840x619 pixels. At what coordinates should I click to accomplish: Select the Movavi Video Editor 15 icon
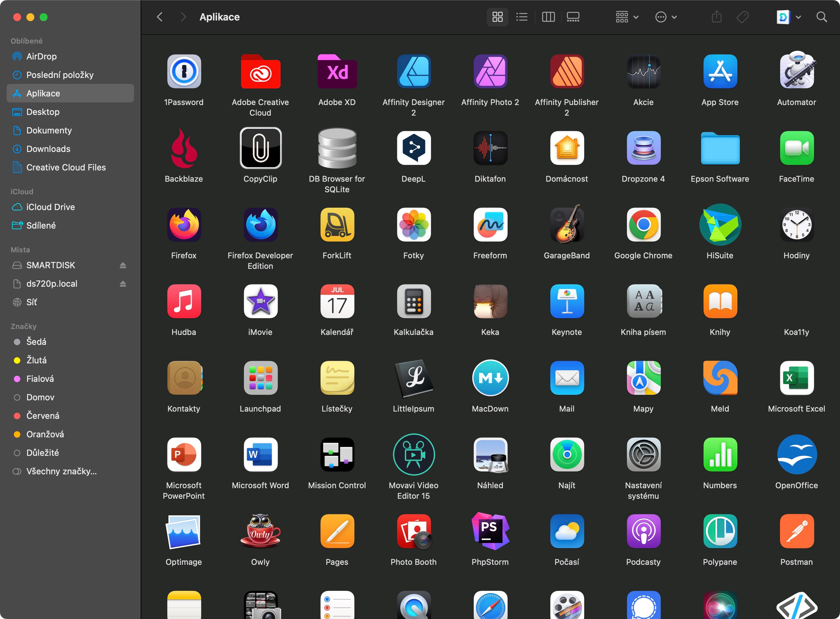click(413, 455)
